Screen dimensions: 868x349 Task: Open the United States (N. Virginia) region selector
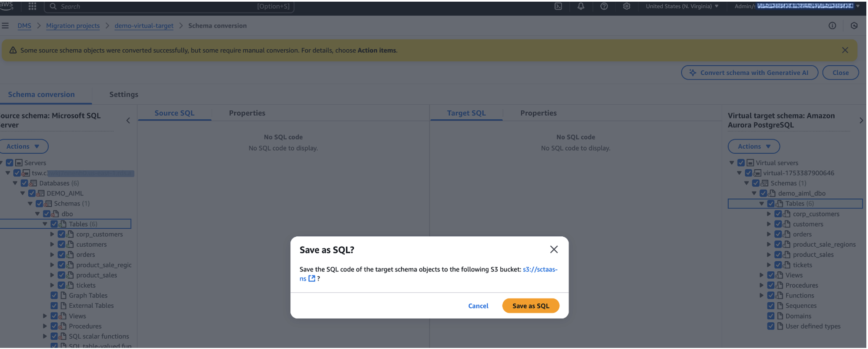point(682,6)
